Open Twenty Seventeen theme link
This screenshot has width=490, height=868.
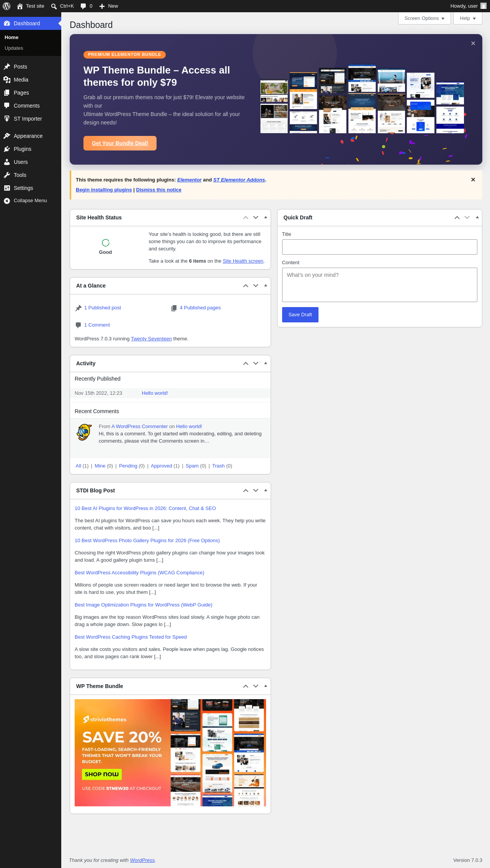151,339
